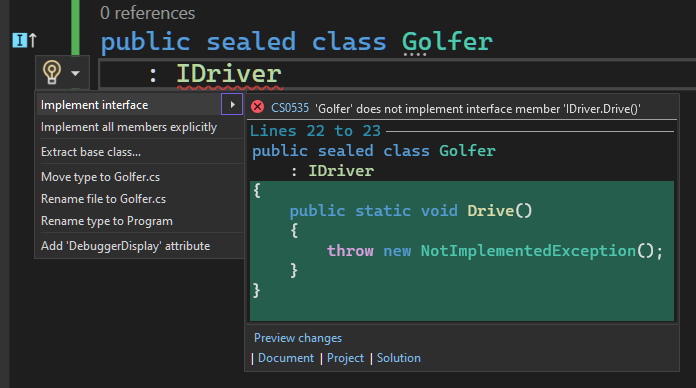
Task: Open the lightbulb dropdown arrow
Action: [75, 73]
